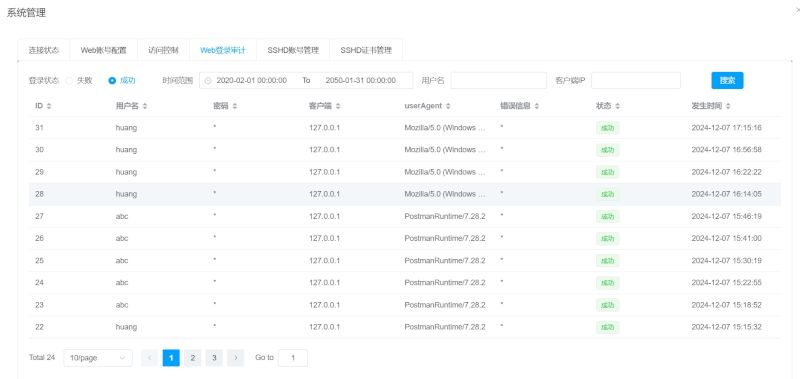Screen dimensions: 800x379
Task: Click timestamp 2024-12-07 15:22:55
Action: [726, 283]
